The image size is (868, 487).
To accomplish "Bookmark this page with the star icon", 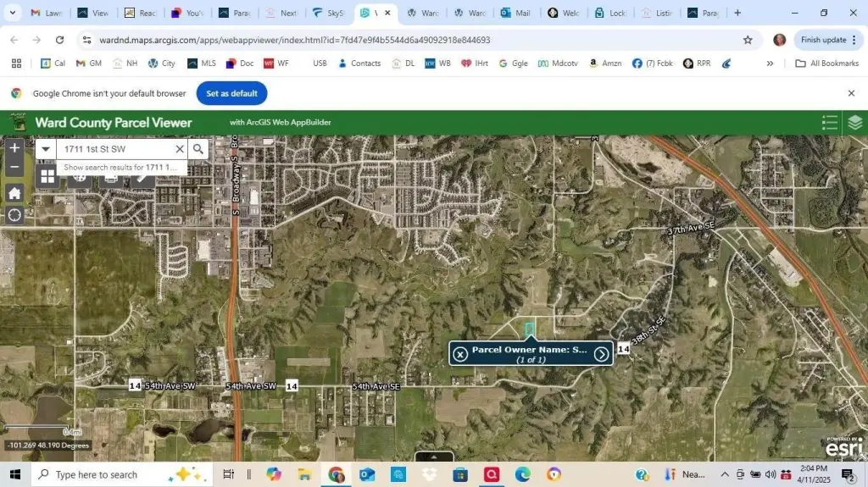I will click(748, 40).
